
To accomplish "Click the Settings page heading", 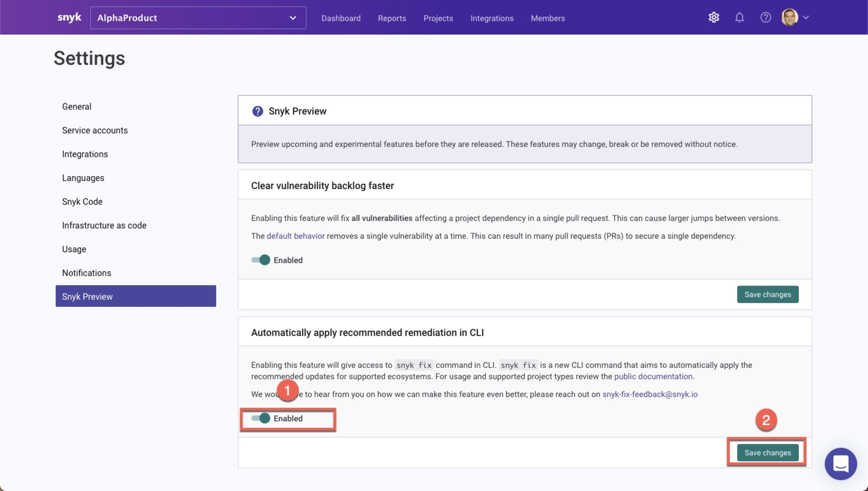I will (x=89, y=58).
